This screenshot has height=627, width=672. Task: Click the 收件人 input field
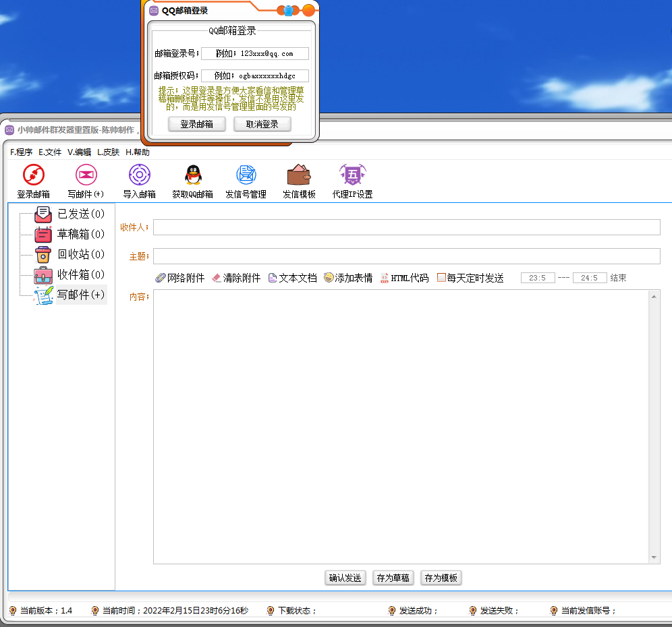pos(406,227)
